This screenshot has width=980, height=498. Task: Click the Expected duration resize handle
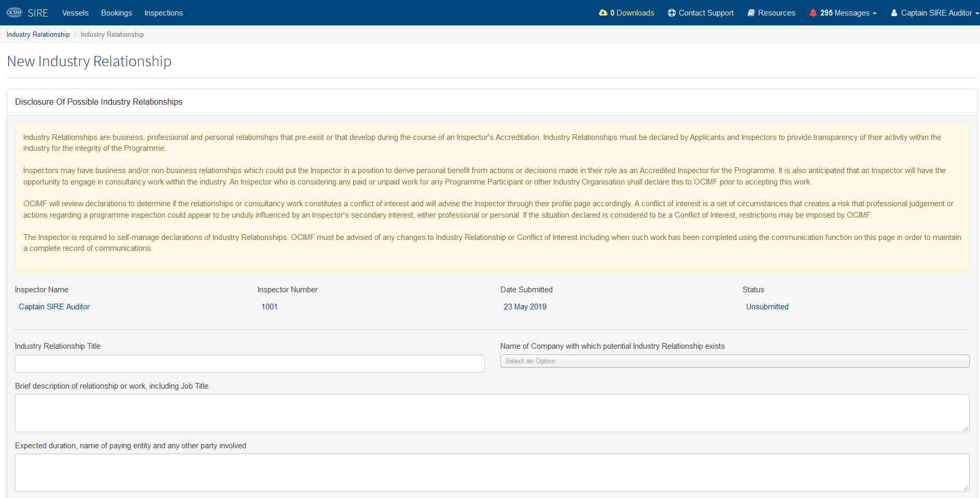point(965,488)
